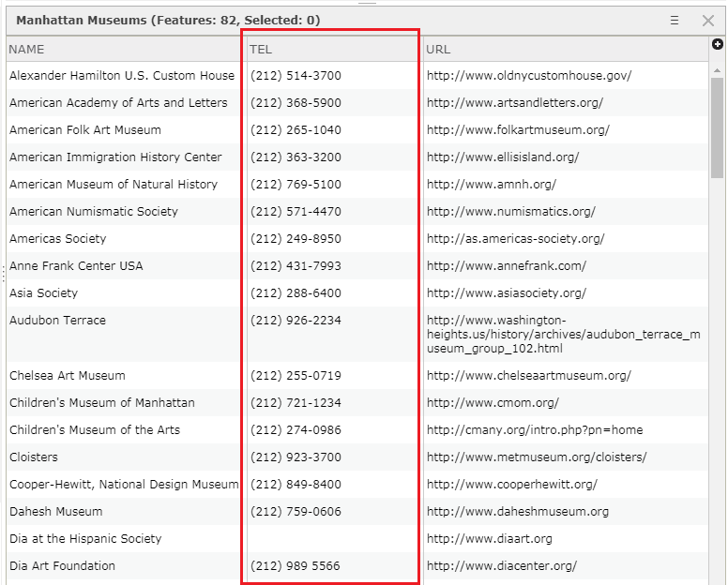Click the plus icon to show columns
Image resolution: width=728 pixels, height=585 pixels.
tap(718, 44)
